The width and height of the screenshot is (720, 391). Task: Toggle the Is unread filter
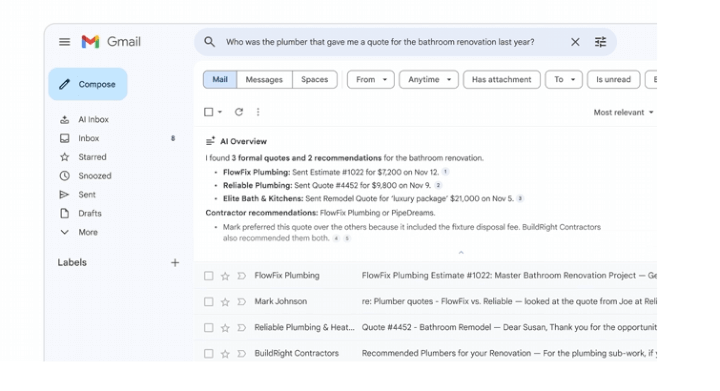(x=613, y=79)
